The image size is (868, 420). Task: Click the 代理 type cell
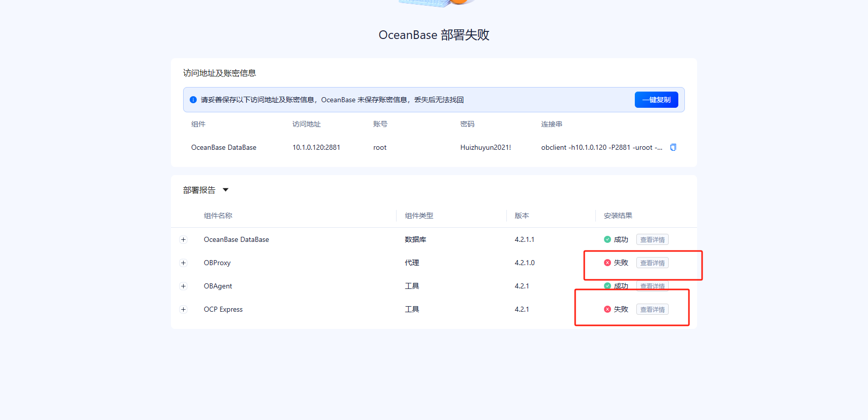click(412, 263)
